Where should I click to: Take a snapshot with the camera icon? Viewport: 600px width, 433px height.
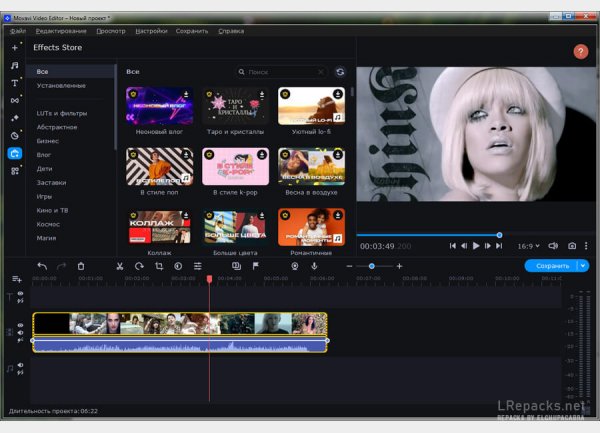[572, 246]
